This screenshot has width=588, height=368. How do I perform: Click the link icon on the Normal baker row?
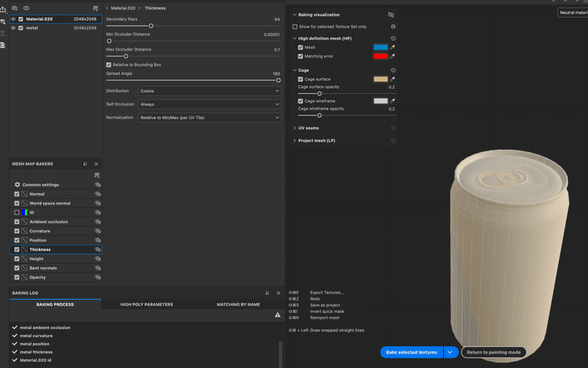[x=98, y=194]
